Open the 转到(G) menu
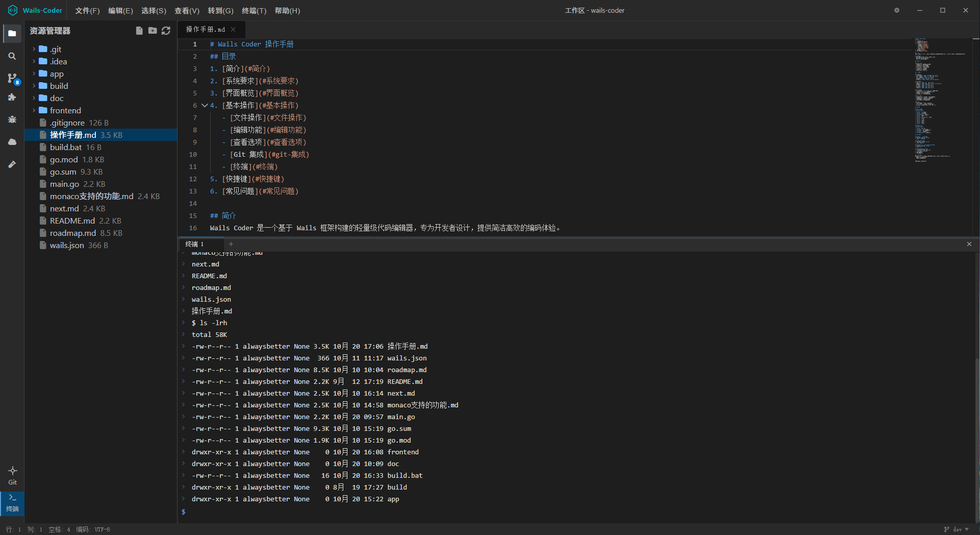Screen dimensions: 980x535 [220, 11]
